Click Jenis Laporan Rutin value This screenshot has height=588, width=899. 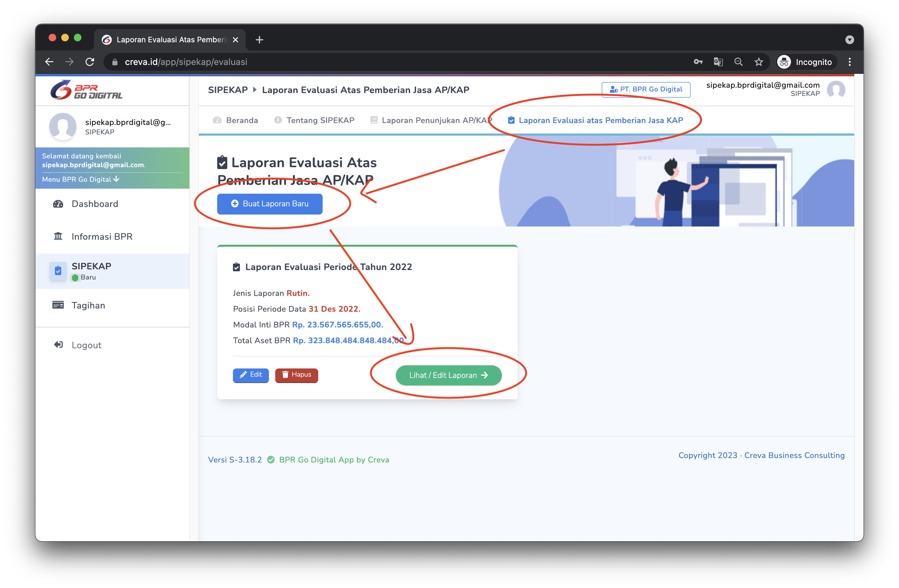pyautogui.click(x=298, y=293)
